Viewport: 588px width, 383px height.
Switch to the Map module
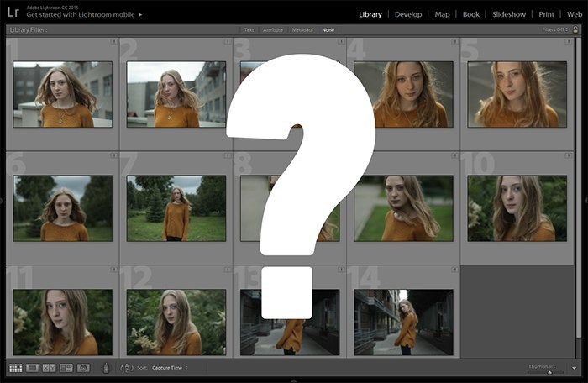442,14
